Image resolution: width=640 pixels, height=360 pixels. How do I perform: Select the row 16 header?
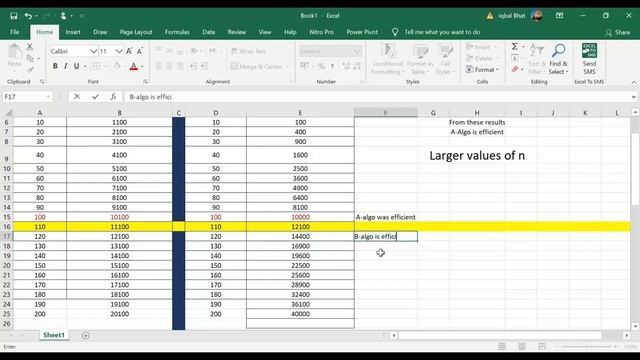point(7,227)
